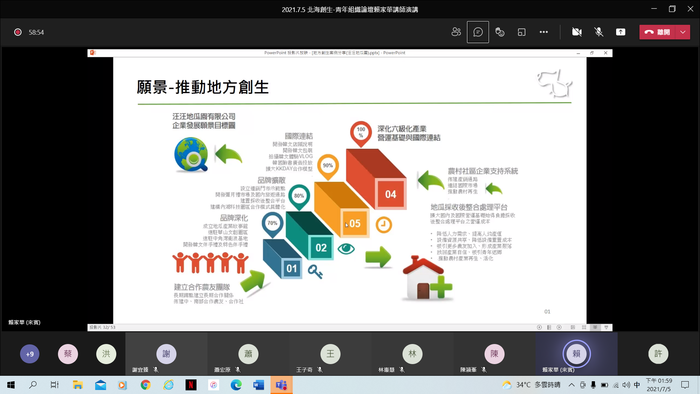Select the 陳 participant tile
Viewport: 700px width, 394px height.
pos(494,354)
